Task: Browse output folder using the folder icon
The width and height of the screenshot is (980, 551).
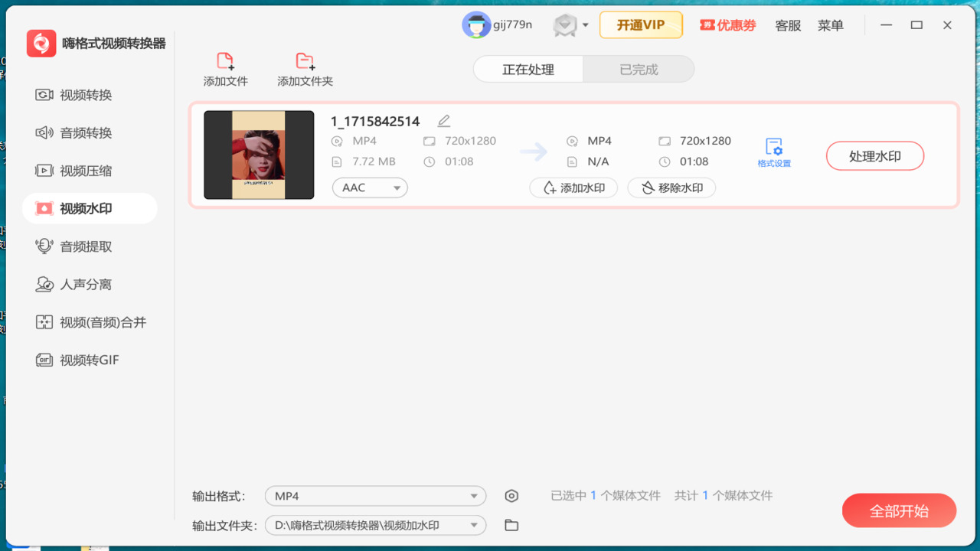Action: point(511,525)
